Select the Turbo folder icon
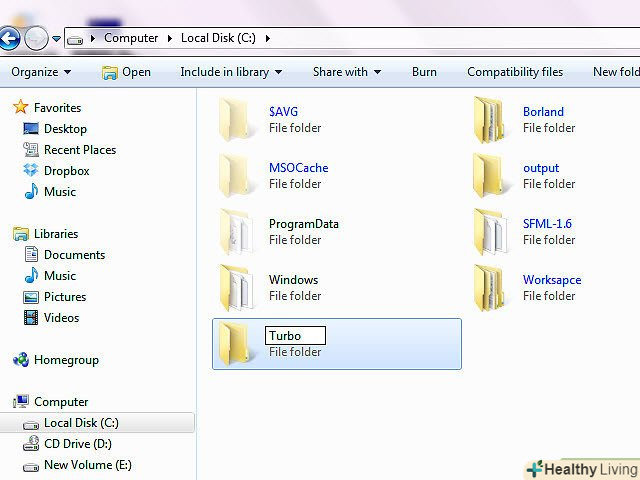 coord(236,343)
